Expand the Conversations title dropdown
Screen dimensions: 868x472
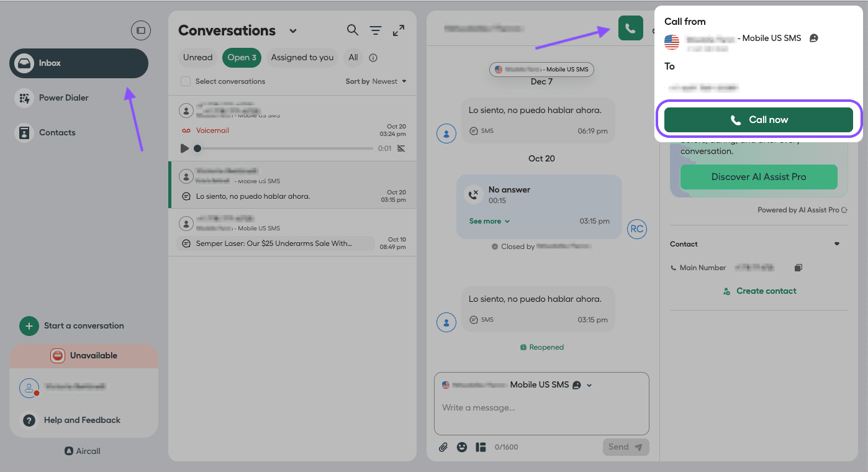[293, 31]
